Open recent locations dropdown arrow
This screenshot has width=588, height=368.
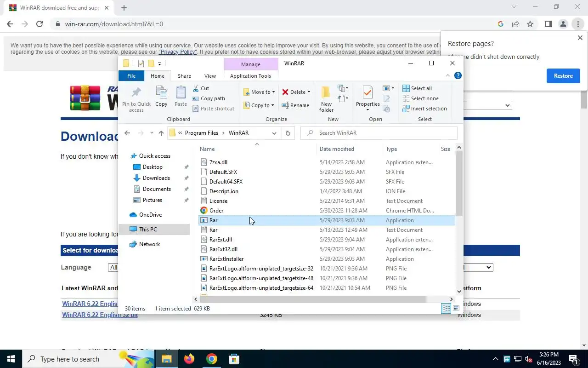[152, 133]
